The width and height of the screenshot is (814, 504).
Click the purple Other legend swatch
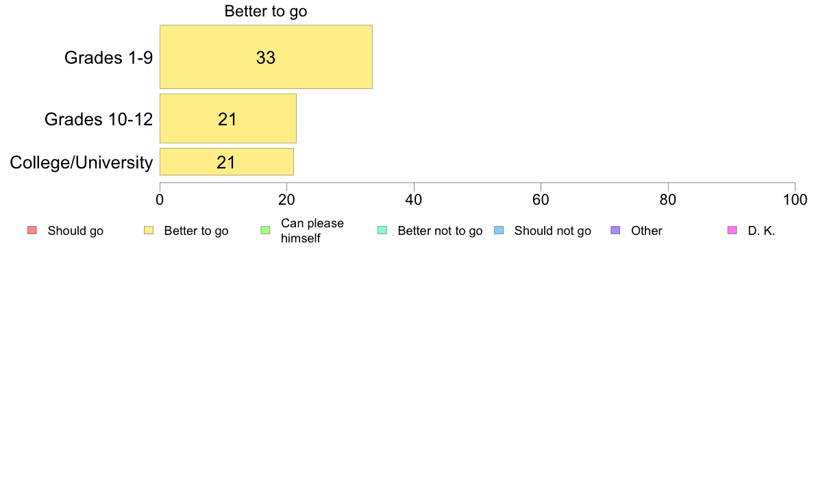coord(615,231)
